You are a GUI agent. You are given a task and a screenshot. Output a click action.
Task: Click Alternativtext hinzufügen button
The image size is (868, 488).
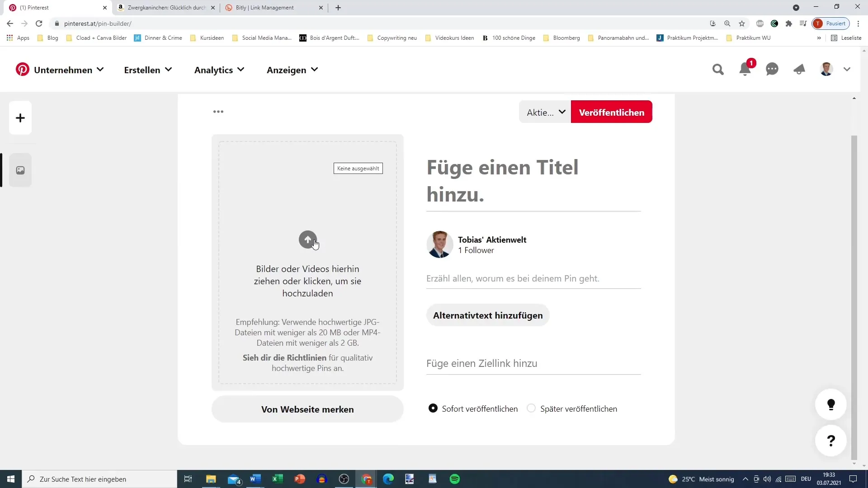click(488, 315)
